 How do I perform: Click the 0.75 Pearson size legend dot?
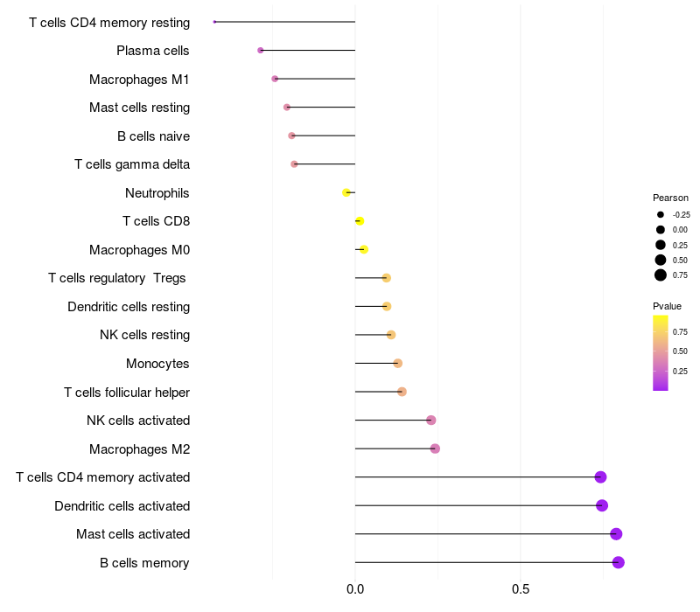pos(661,275)
